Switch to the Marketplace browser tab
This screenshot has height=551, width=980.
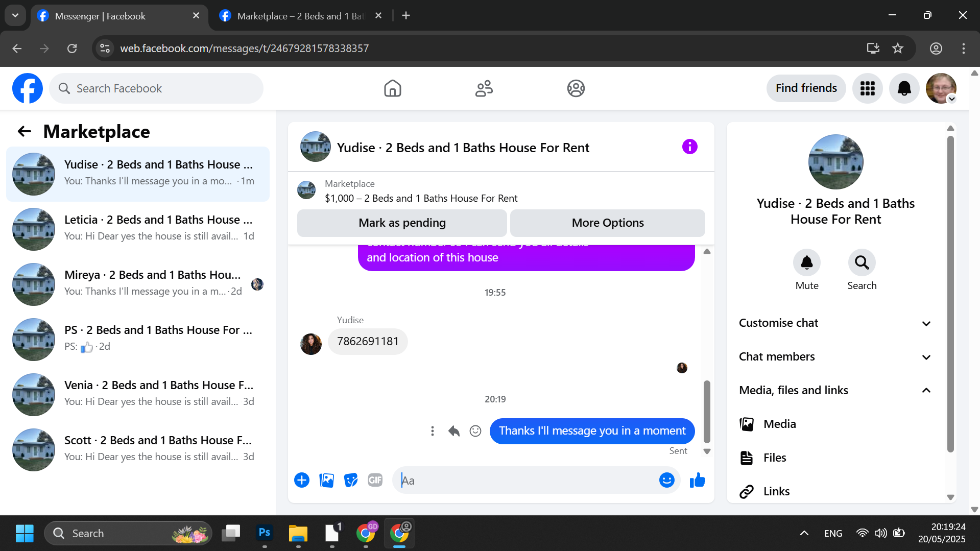pyautogui.click(x=301, y=16)
